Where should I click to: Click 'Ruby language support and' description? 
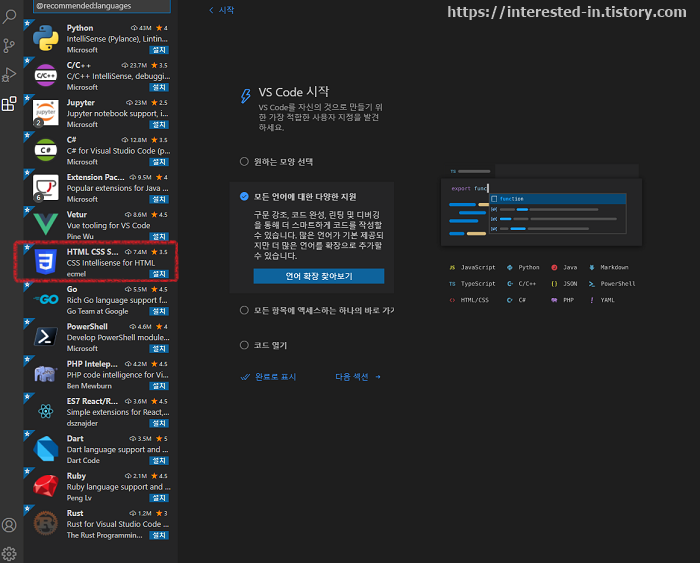[118, 487]
